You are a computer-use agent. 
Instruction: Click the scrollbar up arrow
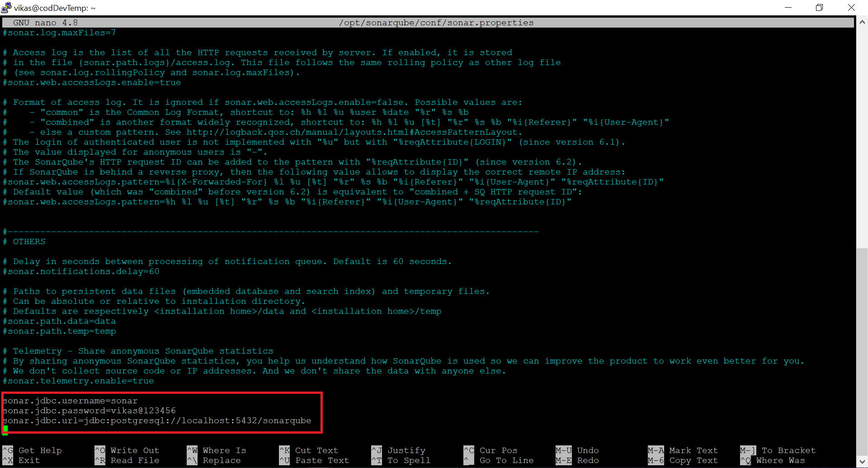[x=862, y=22]
